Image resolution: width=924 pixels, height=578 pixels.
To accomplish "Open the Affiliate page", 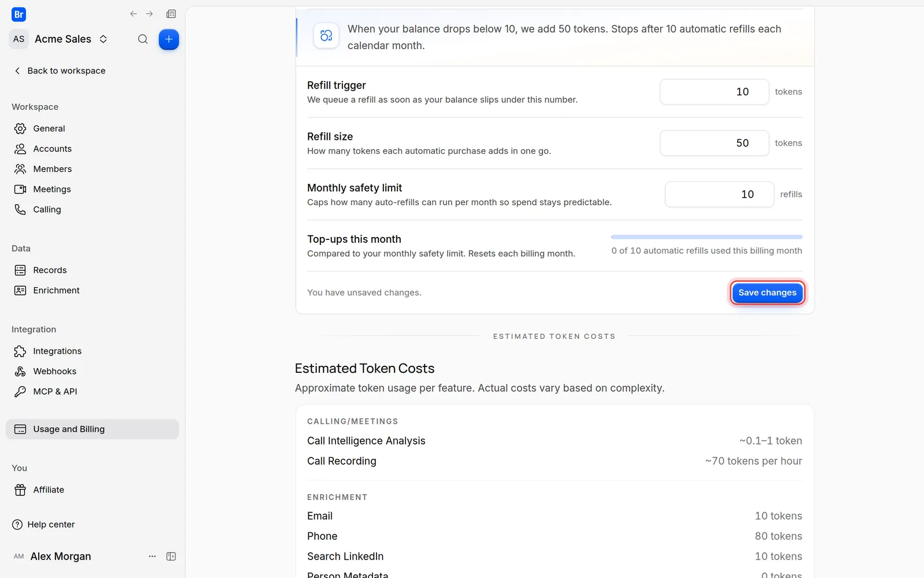I will click(92, 490).
